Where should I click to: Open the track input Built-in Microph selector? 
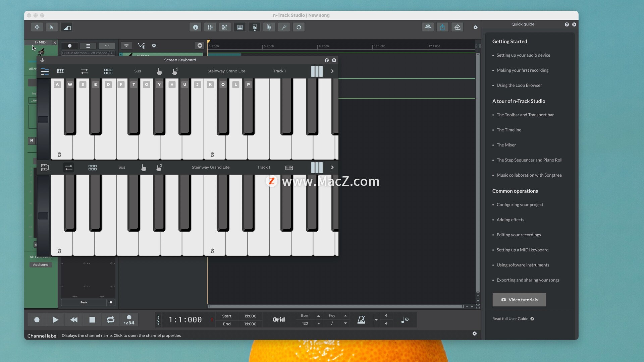[88, 53]
